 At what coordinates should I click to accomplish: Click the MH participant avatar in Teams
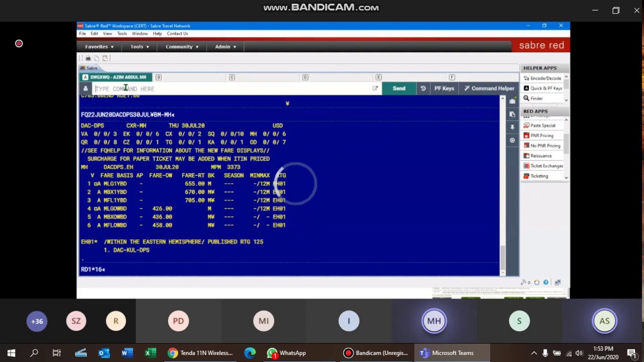tap(434, 321)
